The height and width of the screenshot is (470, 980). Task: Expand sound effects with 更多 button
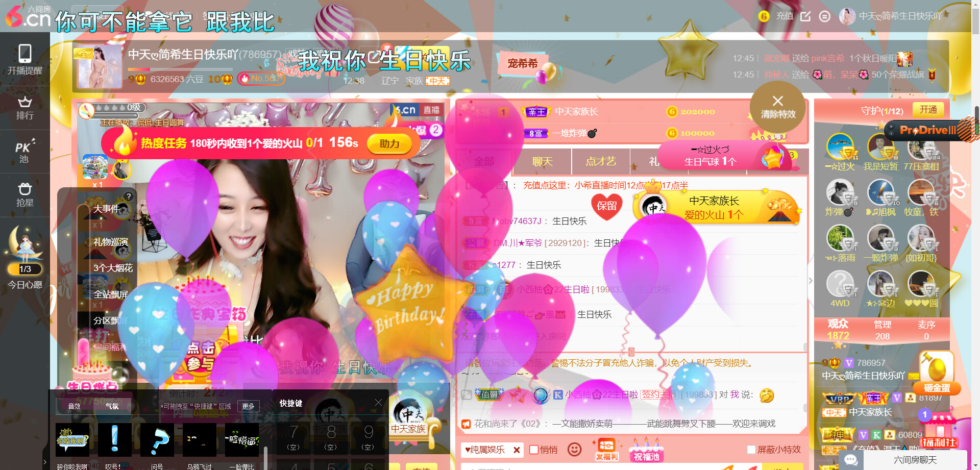(x=248, y=406)
